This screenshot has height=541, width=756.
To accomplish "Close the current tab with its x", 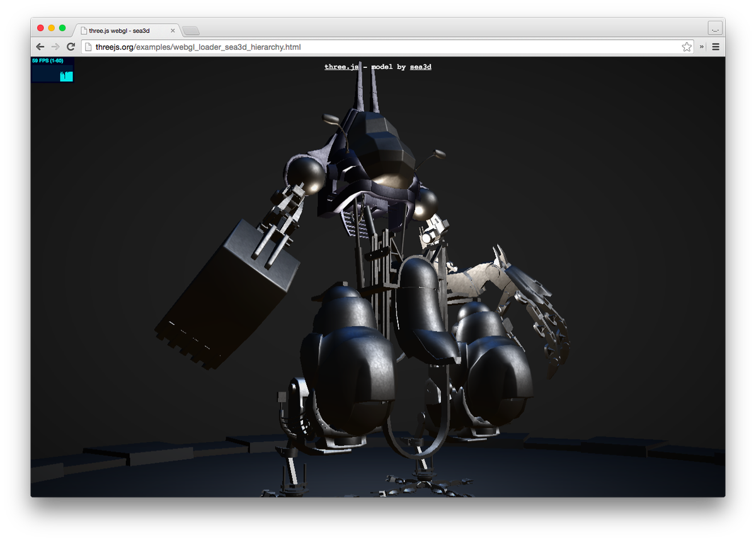I will (x=172, y=30).
